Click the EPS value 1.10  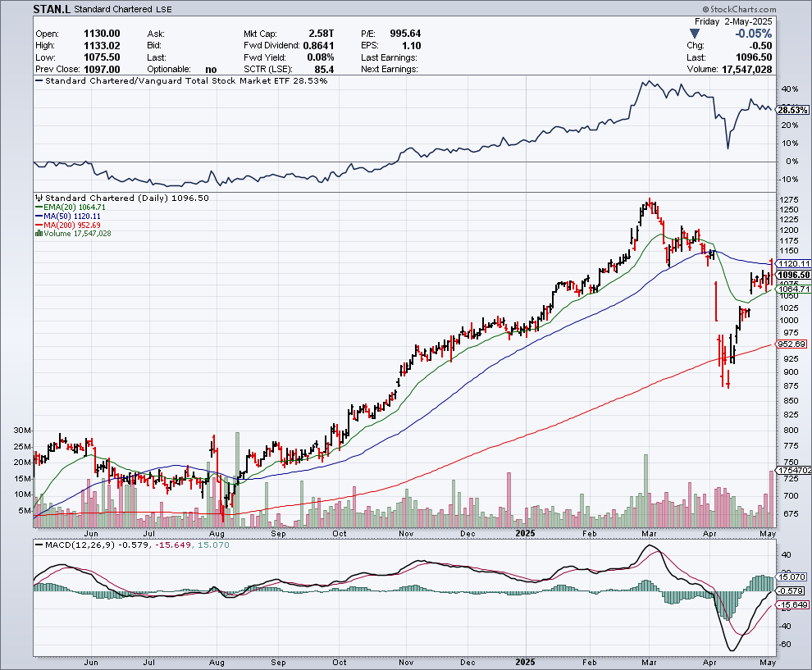(x=412, y=46)
